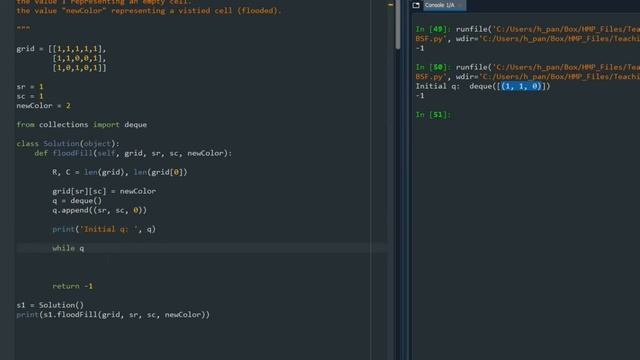640x360 pixels.
Task: Click the 'from collections import deque' line
Action: coord(82,124)
